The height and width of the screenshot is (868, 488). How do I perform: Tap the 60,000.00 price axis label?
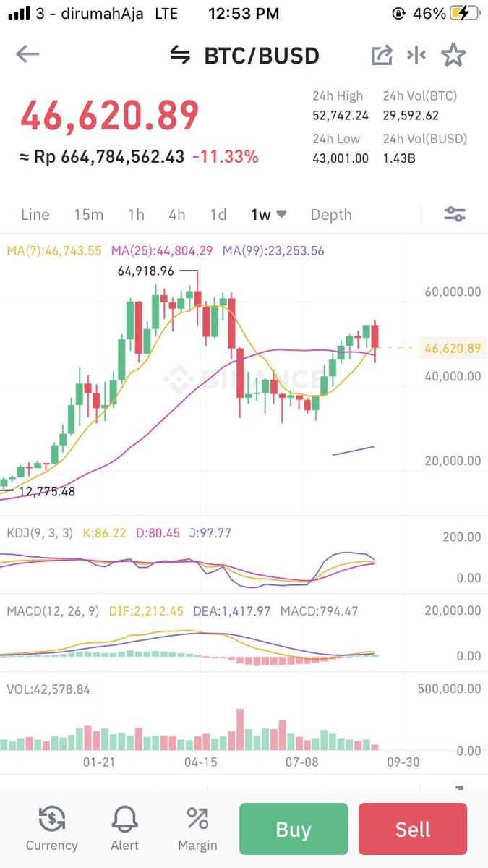453,292
